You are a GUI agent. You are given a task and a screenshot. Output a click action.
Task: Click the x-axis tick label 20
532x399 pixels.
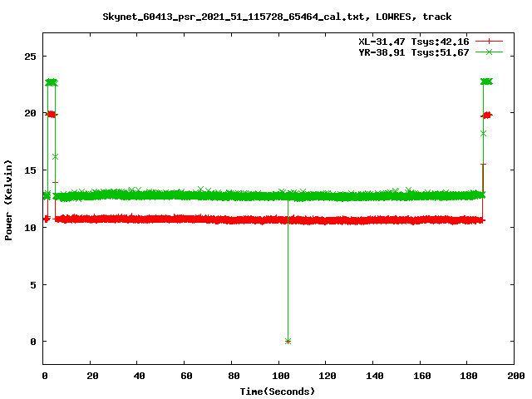pyautogui.click(x=92, y=376)
